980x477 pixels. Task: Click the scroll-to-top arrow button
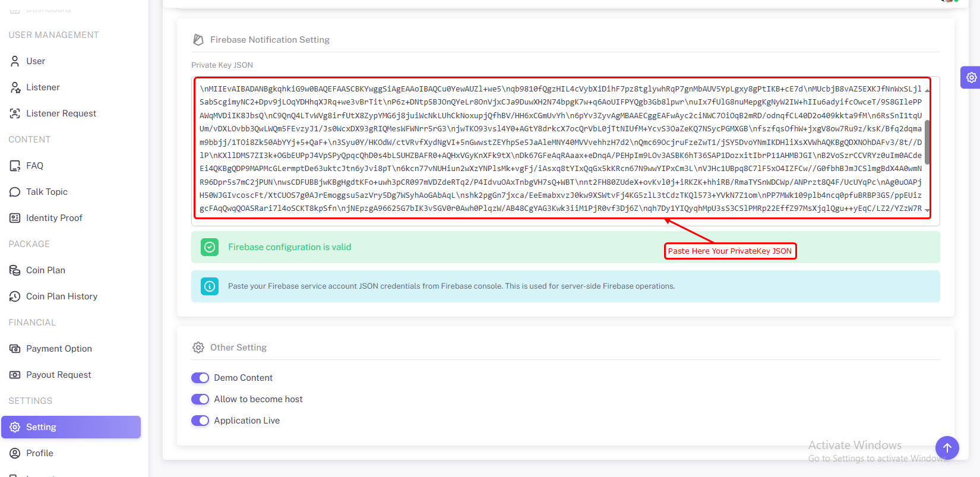click(947, 448)
